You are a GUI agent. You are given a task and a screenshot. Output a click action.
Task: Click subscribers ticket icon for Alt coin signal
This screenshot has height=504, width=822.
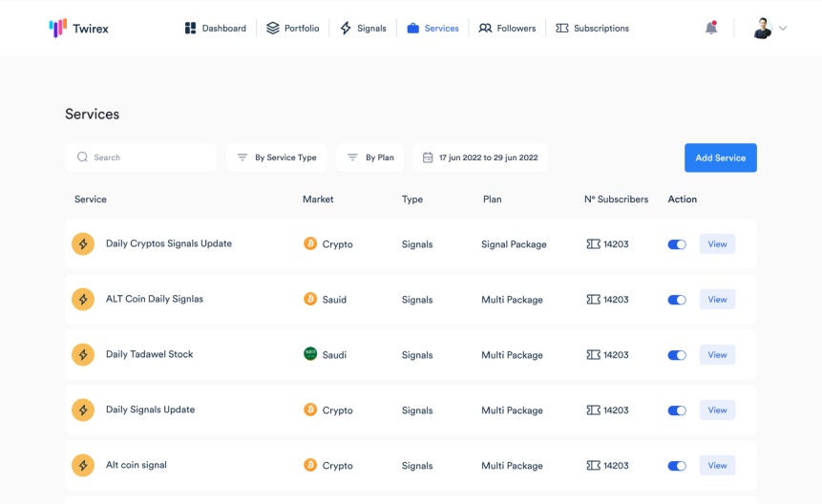click(x=593, y=466)
